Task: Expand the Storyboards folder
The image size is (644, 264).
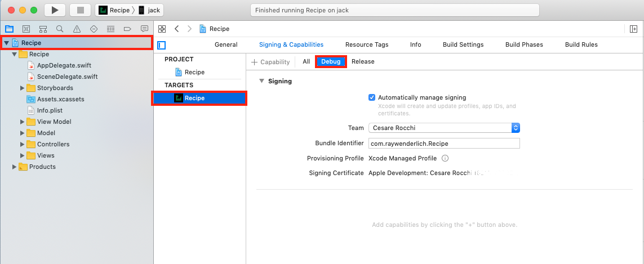Action: click(22, 88)
